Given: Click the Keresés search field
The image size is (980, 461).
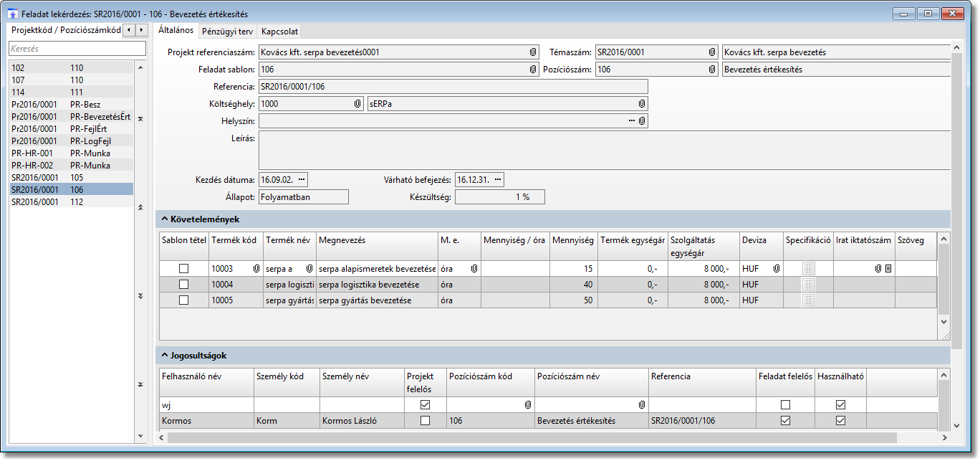Looking at the screenshot, I should [x=77, y=49].
